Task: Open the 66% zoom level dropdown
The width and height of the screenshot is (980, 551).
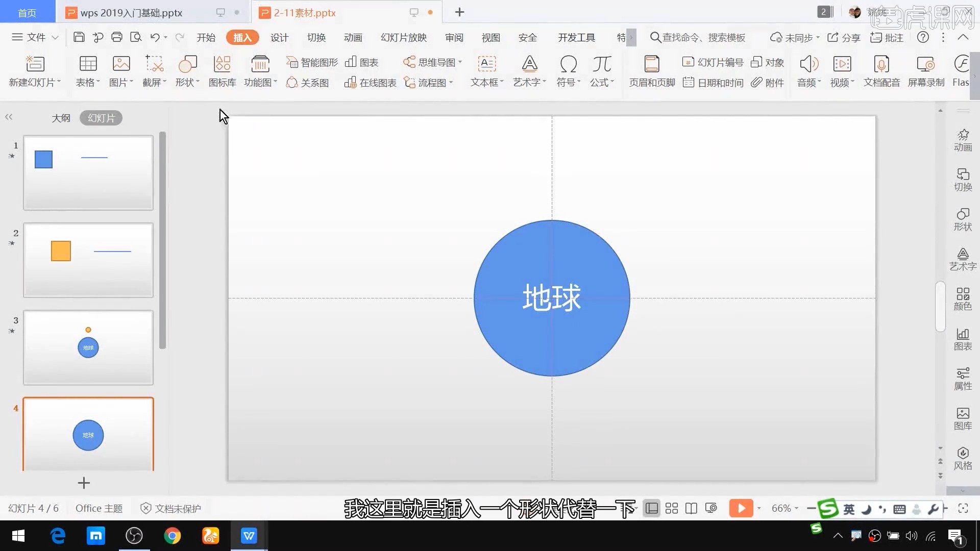Action: [785, 508]
